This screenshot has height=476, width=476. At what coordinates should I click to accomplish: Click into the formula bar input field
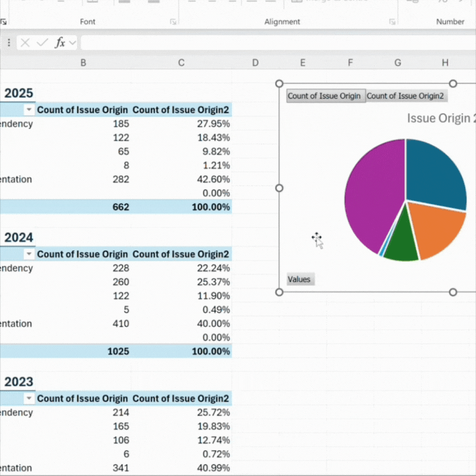pyautogui.click(x=275, y=42)
